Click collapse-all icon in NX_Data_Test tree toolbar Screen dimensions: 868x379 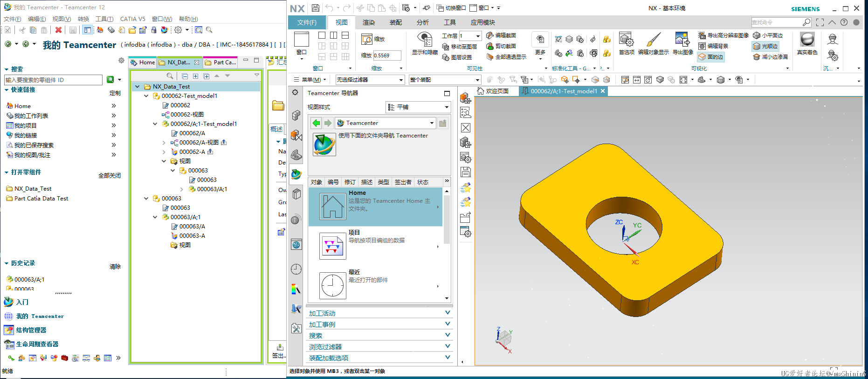coord(185,76)
